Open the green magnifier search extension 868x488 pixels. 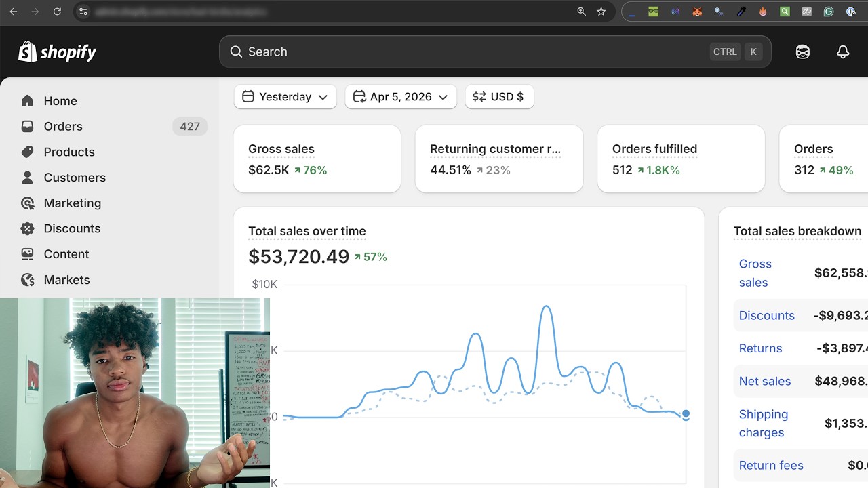pyautogui.click(x=785, y=12)
